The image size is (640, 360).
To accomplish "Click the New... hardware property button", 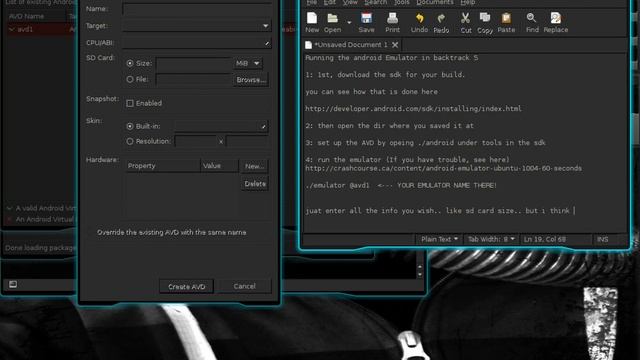I will (254, 166).
